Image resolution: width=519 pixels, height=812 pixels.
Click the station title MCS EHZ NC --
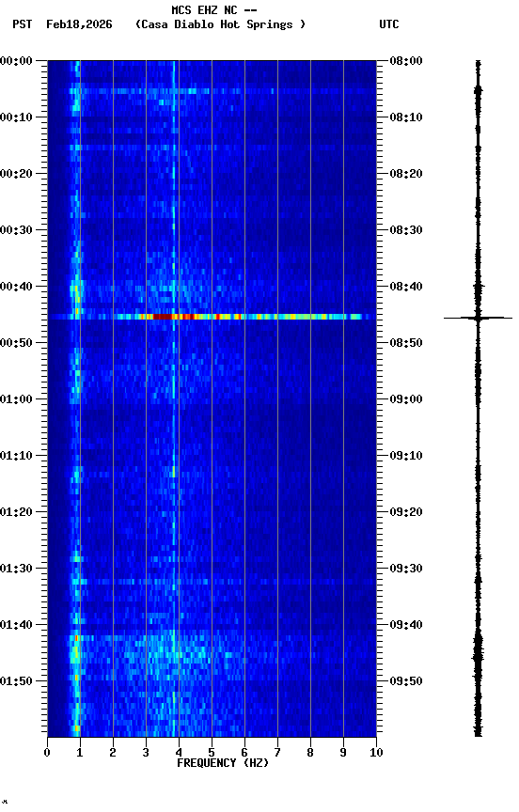214,9
